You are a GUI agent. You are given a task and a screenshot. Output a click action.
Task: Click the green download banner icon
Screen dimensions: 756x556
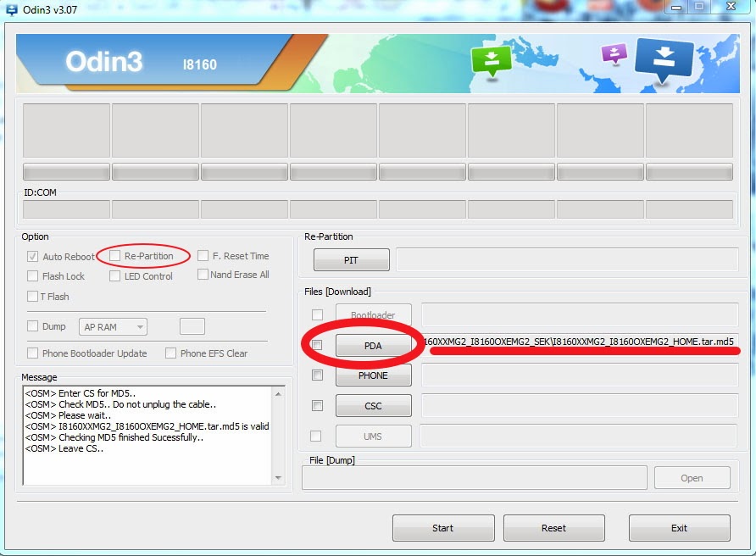(491, 61)
